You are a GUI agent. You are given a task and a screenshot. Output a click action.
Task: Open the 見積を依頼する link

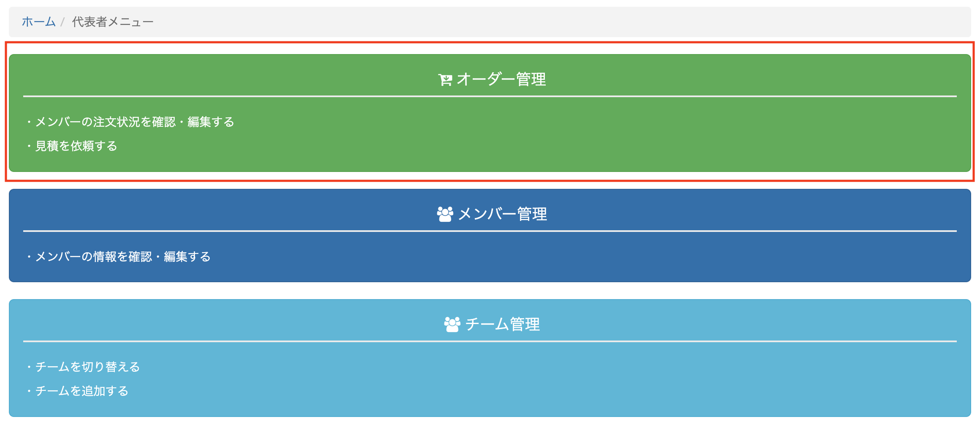click(76, 146)
